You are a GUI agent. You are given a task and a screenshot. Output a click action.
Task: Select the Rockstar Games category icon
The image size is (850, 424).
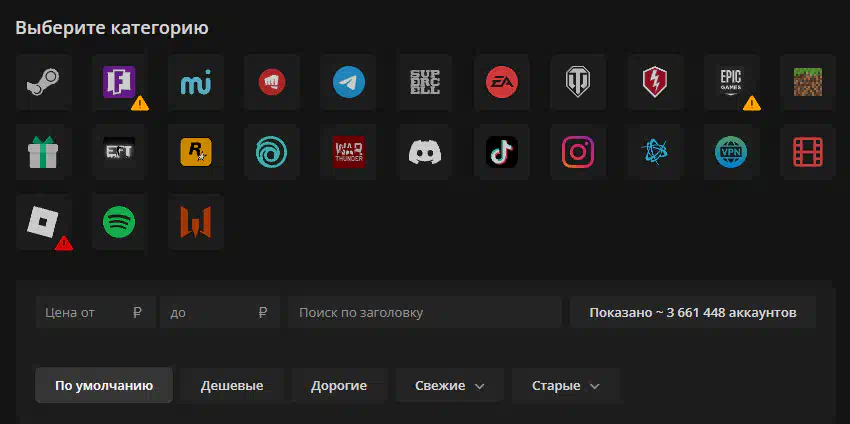[196, 152]
